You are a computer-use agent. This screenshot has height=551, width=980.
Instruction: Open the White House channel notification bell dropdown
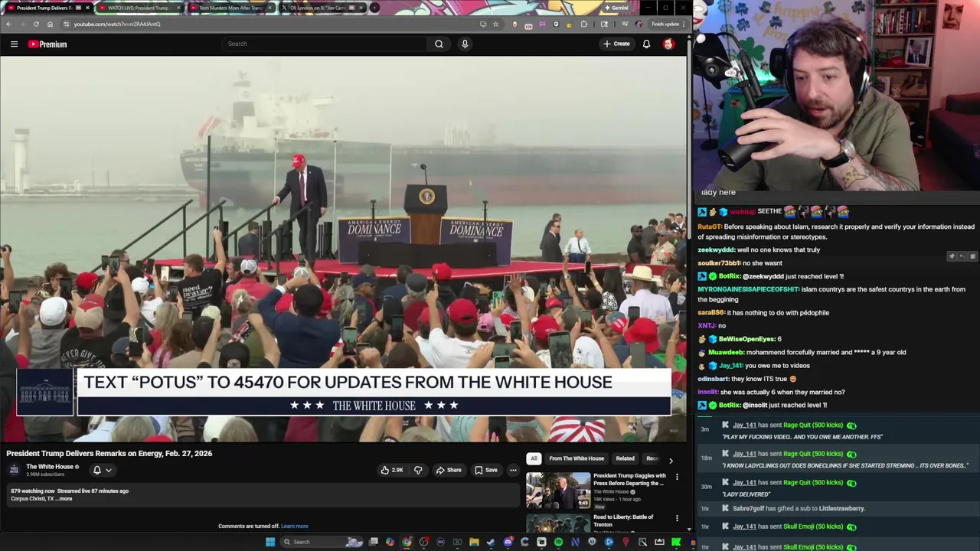tap(102, 470)
